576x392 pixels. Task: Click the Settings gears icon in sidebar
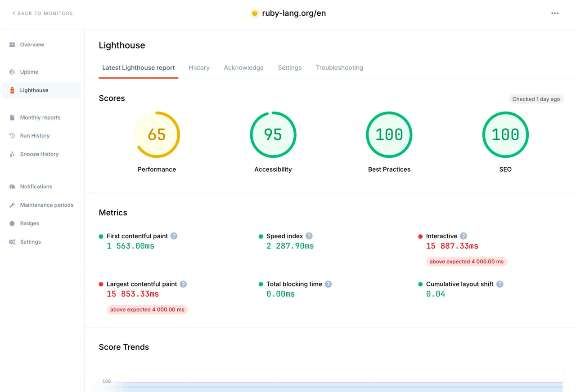coord(12,242)
